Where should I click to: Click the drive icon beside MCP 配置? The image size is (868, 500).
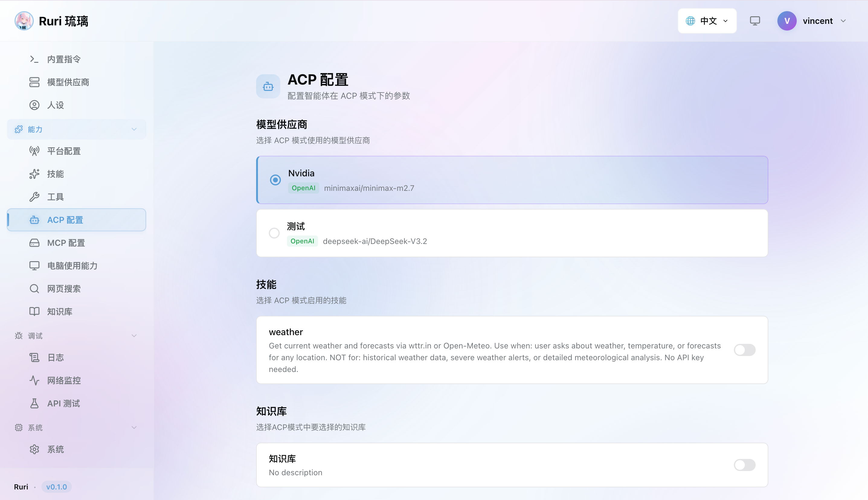(34, 243)
